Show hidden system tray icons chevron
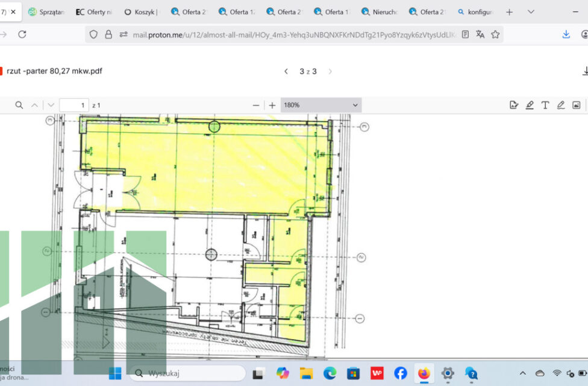Screen dimensions: 588x386 (522, 373)
